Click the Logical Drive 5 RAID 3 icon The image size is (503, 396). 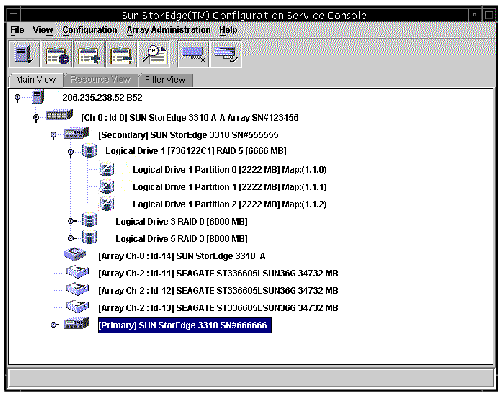[89, 237]
